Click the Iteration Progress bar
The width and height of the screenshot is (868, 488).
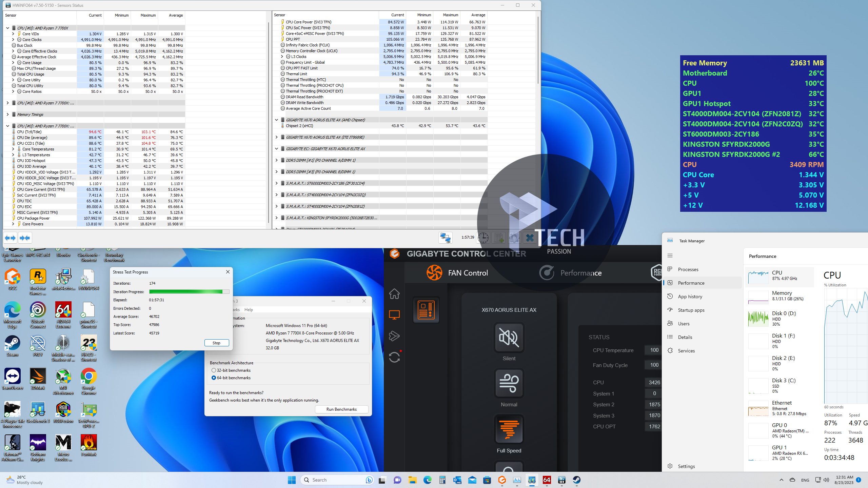pyautogui.click(x=189, y=292)
